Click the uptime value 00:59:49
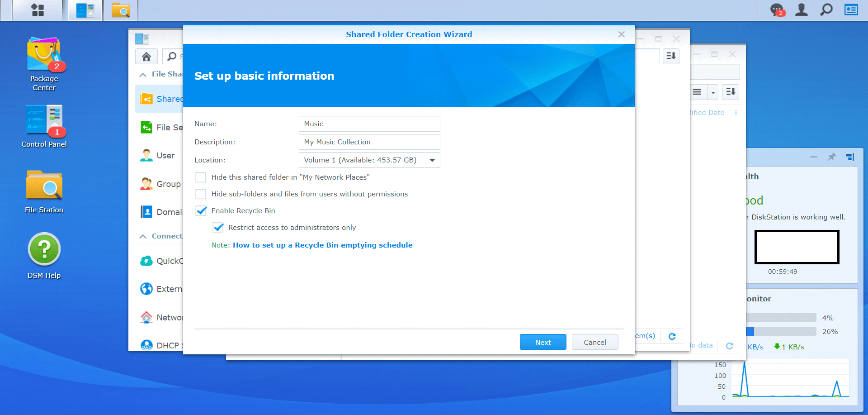The height and width of the screenshot is (415, 868). 783,272
